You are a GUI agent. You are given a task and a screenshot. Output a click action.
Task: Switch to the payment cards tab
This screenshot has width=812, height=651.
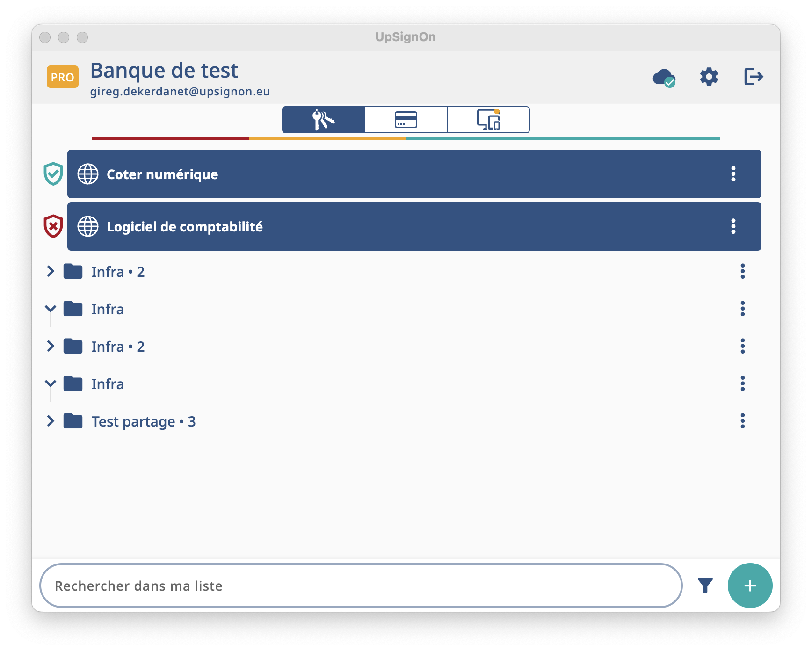point(406,120)
